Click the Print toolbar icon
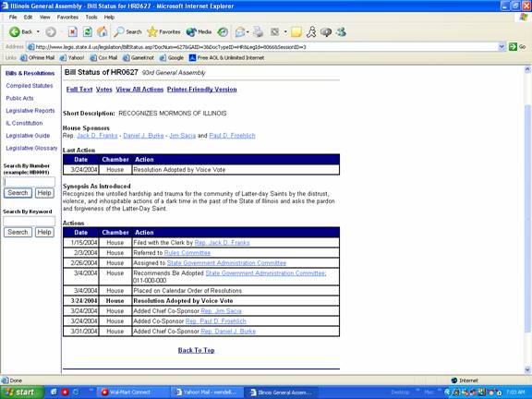The width and height of the screenshot is (532, 399). click(x=259, y=32)
